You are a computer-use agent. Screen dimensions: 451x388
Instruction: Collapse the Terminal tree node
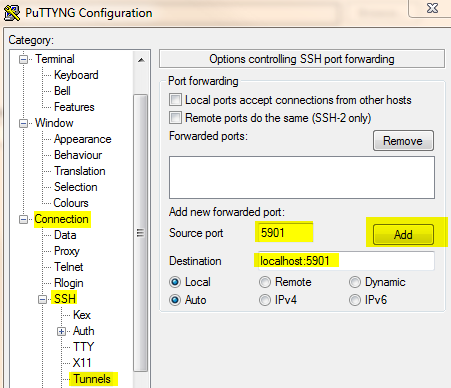pos(23,60)
